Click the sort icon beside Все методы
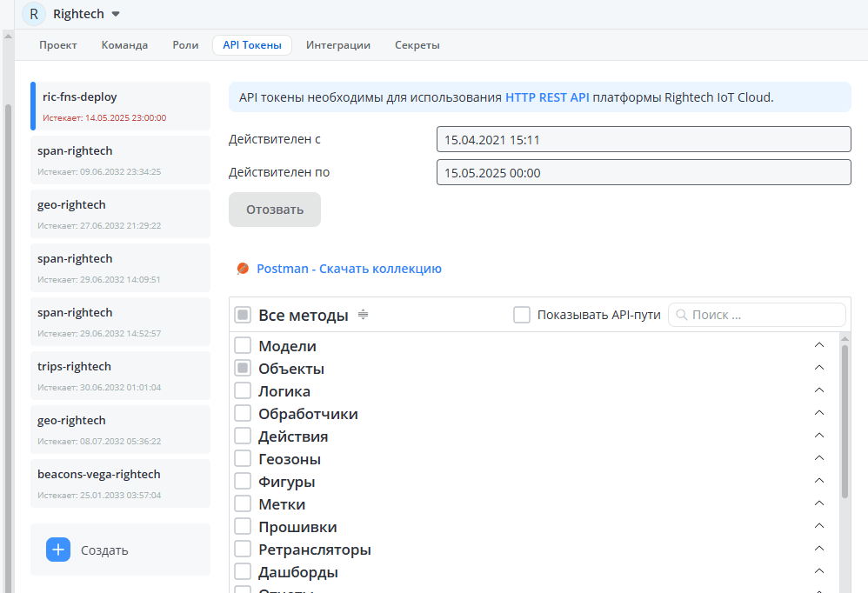Screen dimensions: 868x593 [x=364, y=315]
